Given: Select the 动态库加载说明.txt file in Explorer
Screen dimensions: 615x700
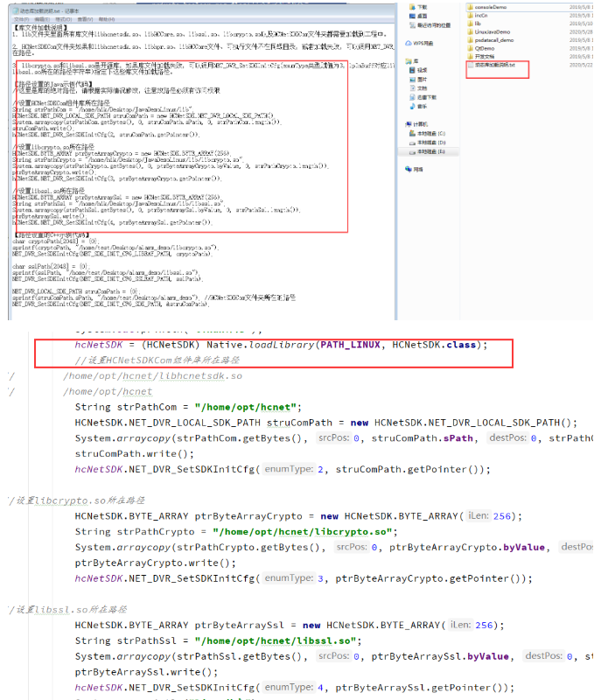Looking at the screenshot, I should (x=491, y=65).
